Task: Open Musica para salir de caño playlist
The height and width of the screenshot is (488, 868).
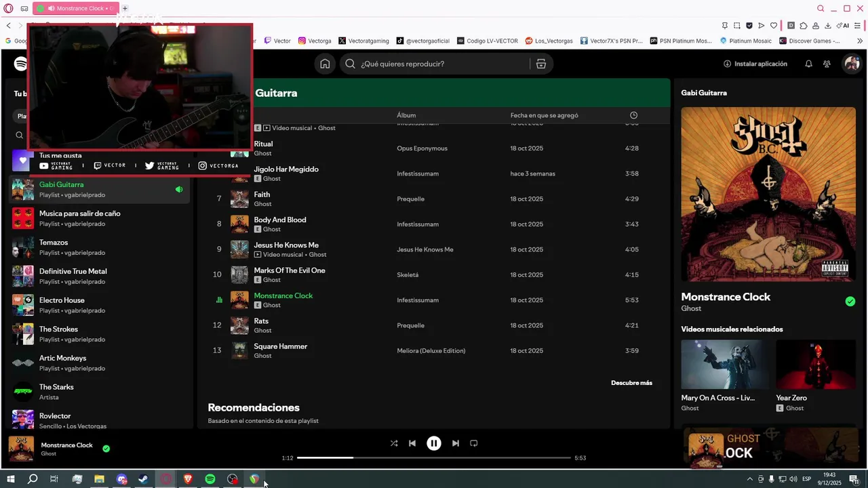Action: click(x=98, y=218)
